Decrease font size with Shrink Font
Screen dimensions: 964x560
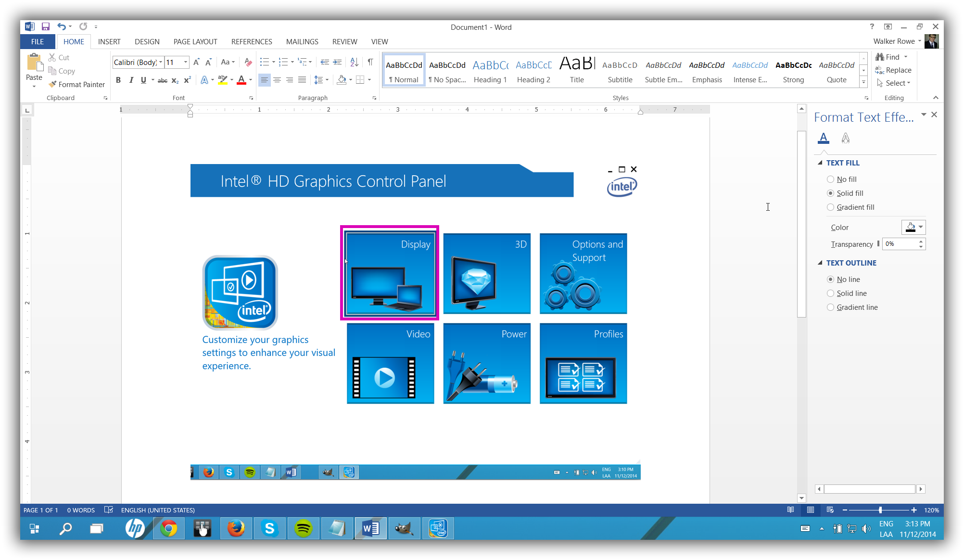tap(208, 62)
